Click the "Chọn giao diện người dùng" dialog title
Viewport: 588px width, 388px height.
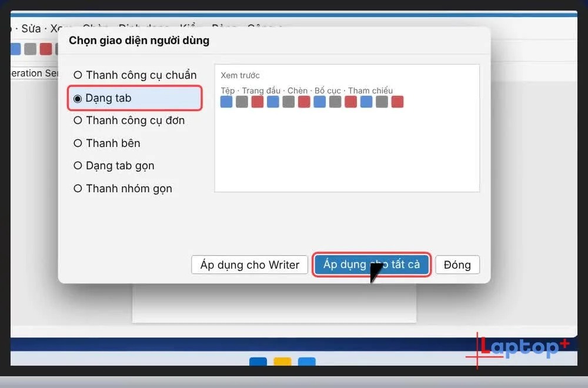(139, 41)
